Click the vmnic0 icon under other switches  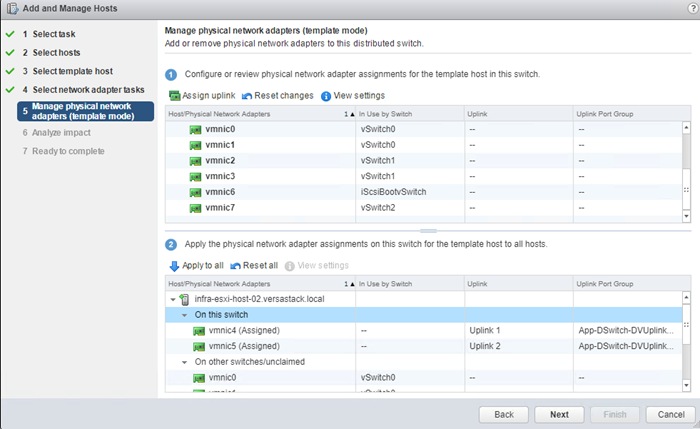pos(199,378)
